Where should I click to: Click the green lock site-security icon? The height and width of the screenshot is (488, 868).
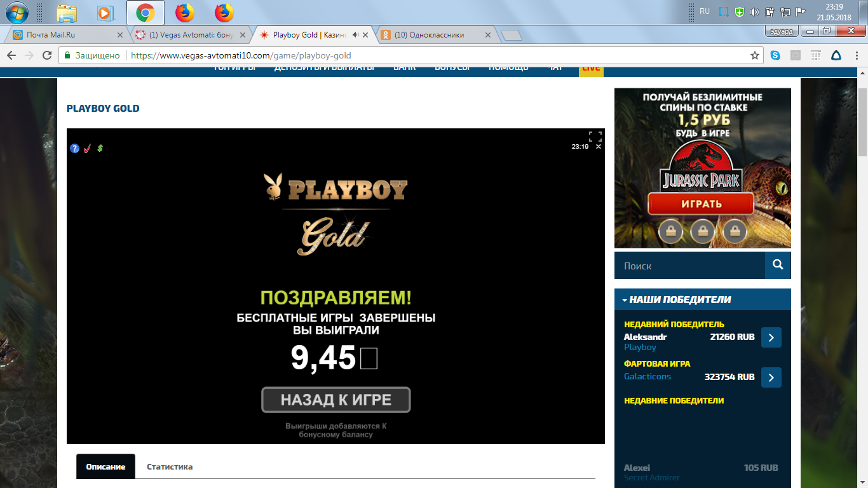pos(67,55)
